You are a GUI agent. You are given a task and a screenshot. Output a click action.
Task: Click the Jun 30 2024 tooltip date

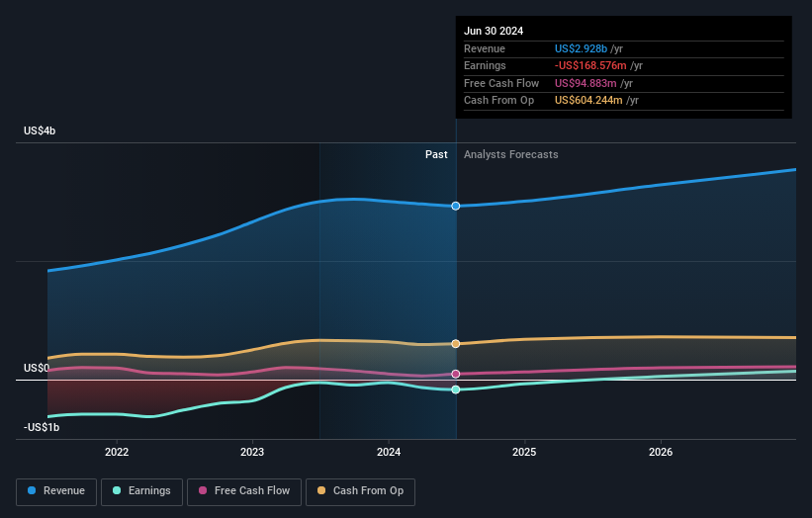494,31
